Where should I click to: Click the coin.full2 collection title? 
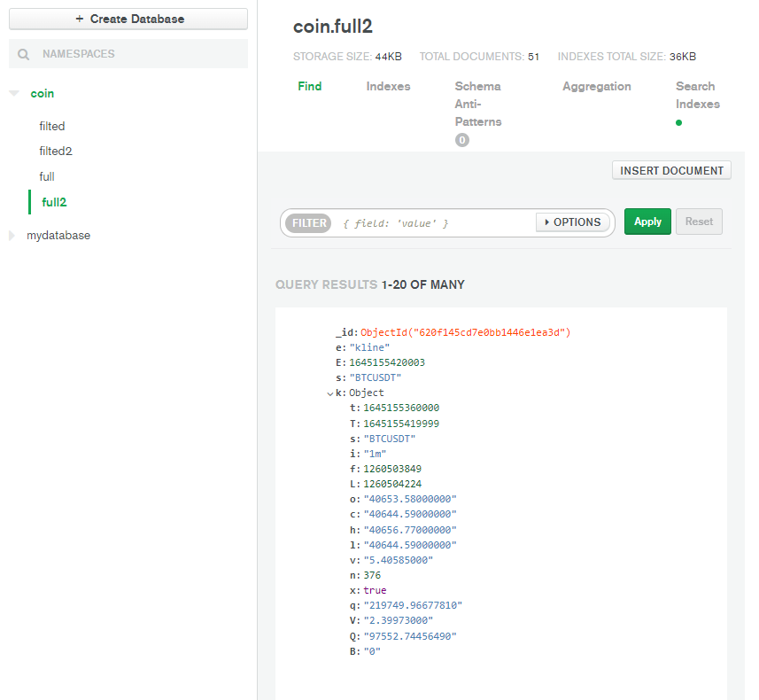pos(333,27)
